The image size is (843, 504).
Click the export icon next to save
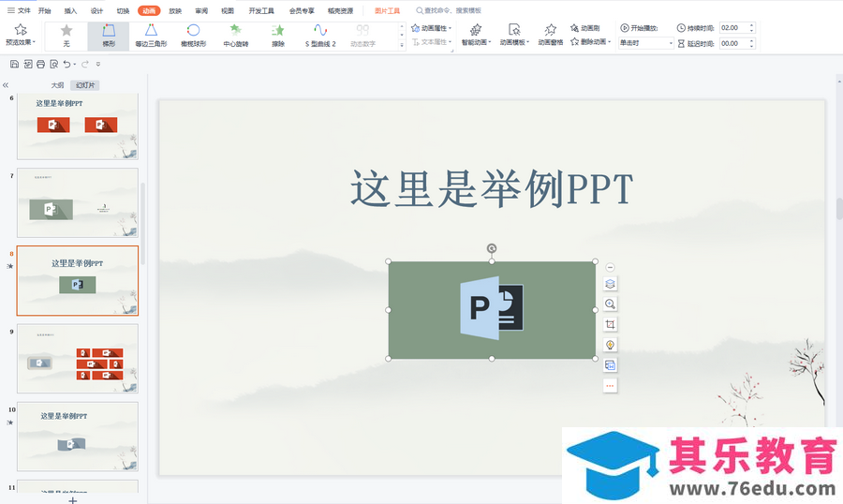coord(28,64)
